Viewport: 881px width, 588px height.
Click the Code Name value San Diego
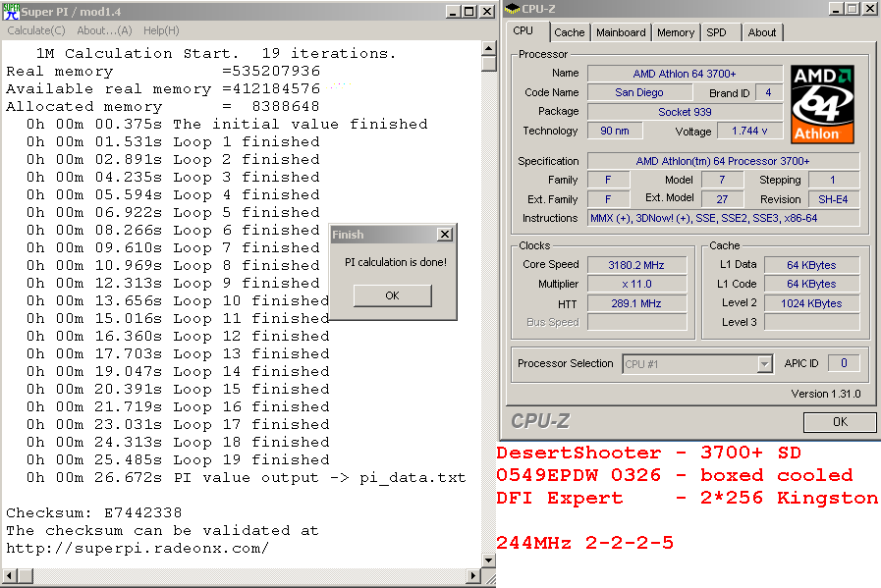point(638,92)
